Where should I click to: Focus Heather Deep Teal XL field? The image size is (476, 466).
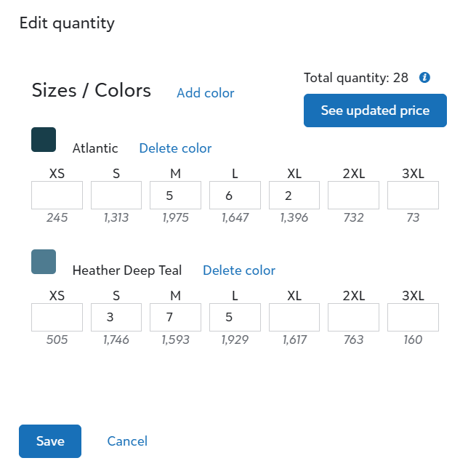(294, 317)
